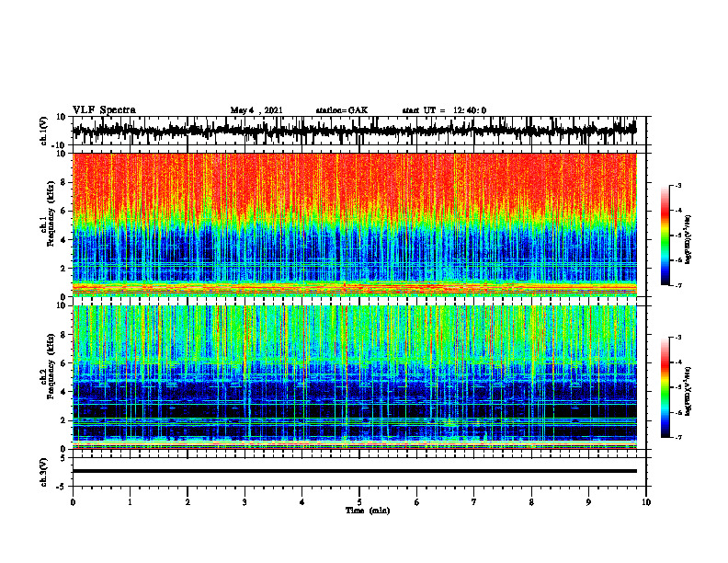Click time axis tick label "1"
Viewport: 728px width, 563px height.
coord(130,502)
